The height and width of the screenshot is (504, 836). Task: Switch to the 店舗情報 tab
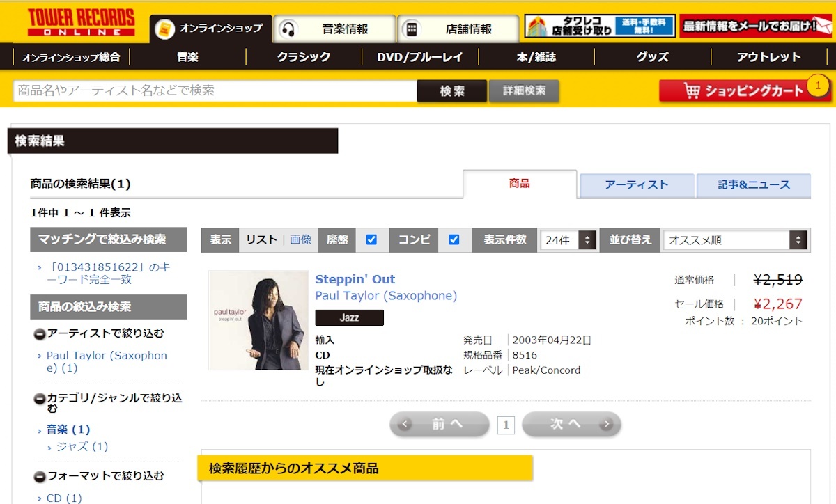[x=458, y=29]
